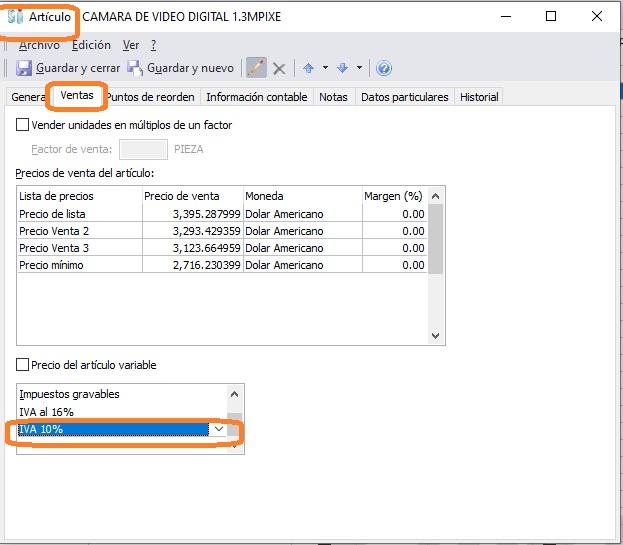Open the Historial tab
This screenshot has width=623, height=545.
click(x=479, y=97)
